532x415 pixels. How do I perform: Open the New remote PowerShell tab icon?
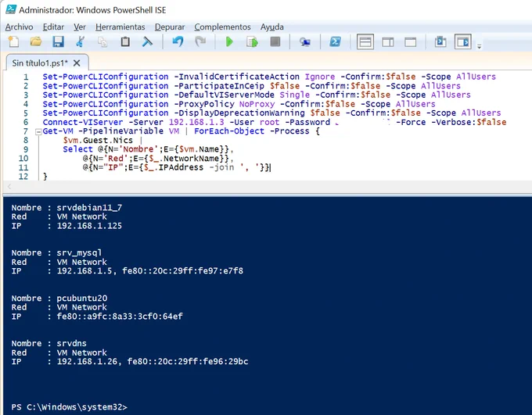[304, 42]
